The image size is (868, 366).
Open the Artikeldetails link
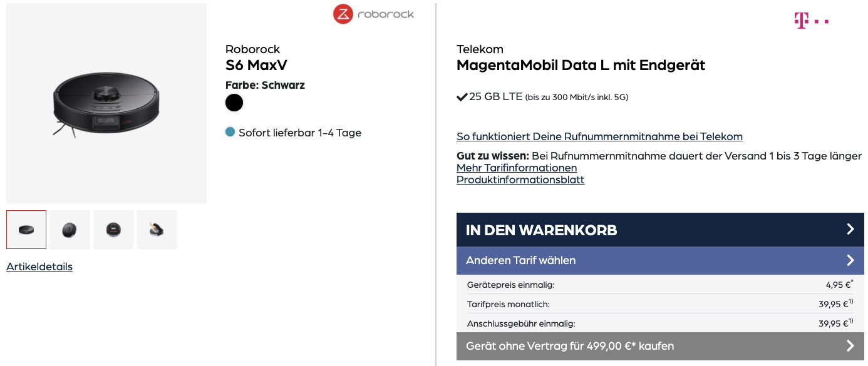pyautogui.click(x=39, y=267)
